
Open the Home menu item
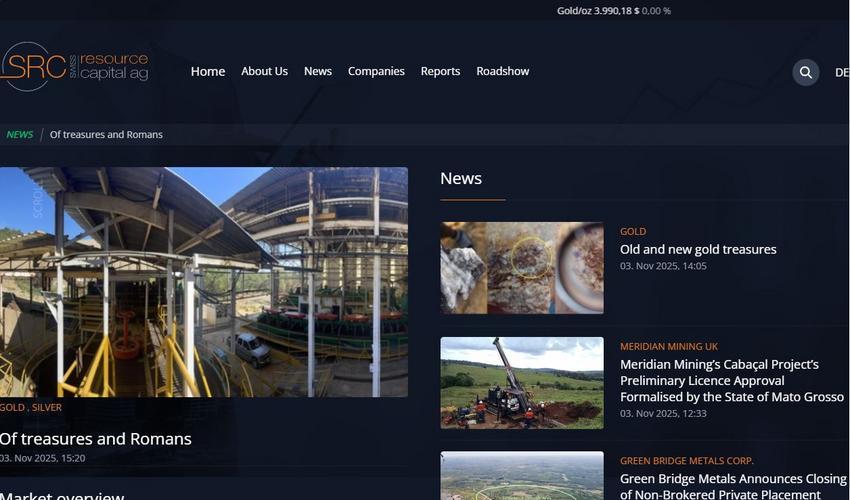[x=208, y=71]
